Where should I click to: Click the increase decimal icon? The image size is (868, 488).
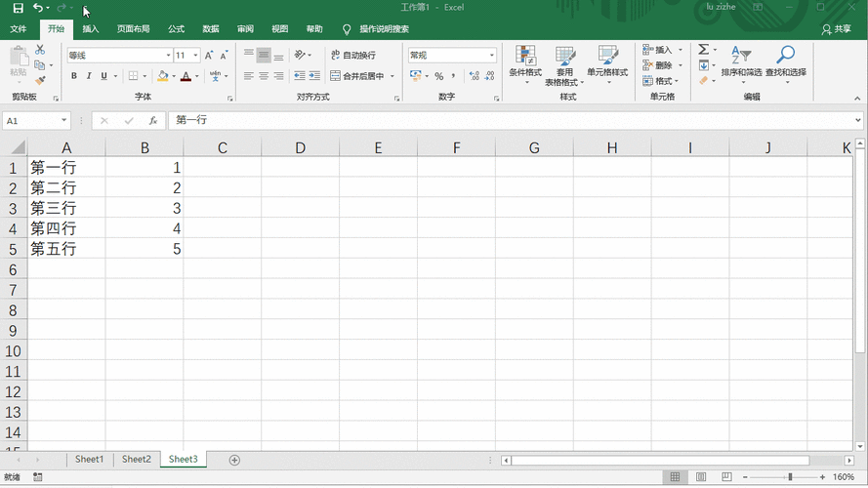click(475, 76)
